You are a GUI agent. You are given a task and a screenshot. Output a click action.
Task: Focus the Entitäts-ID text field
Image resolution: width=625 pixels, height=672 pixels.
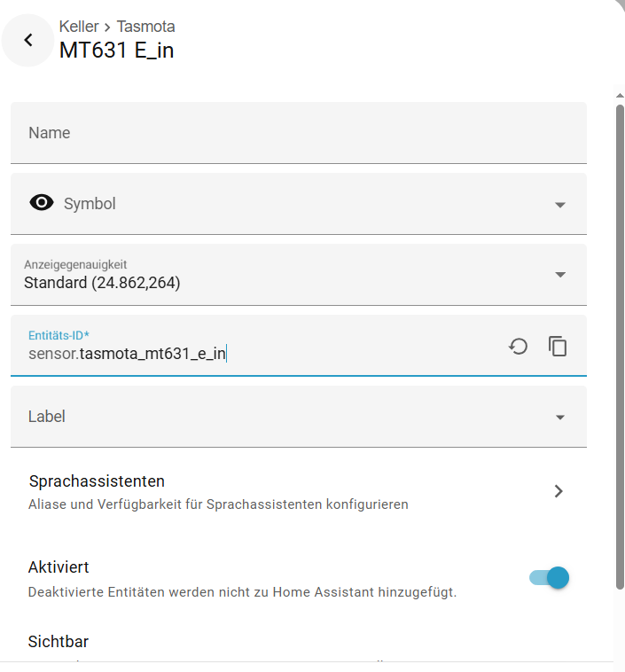pos(266,355)
